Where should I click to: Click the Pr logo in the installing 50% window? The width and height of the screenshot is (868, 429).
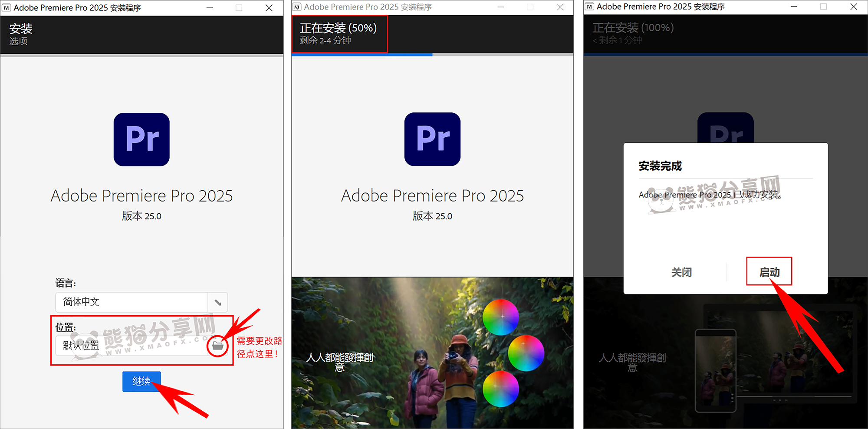coord(432,139)
